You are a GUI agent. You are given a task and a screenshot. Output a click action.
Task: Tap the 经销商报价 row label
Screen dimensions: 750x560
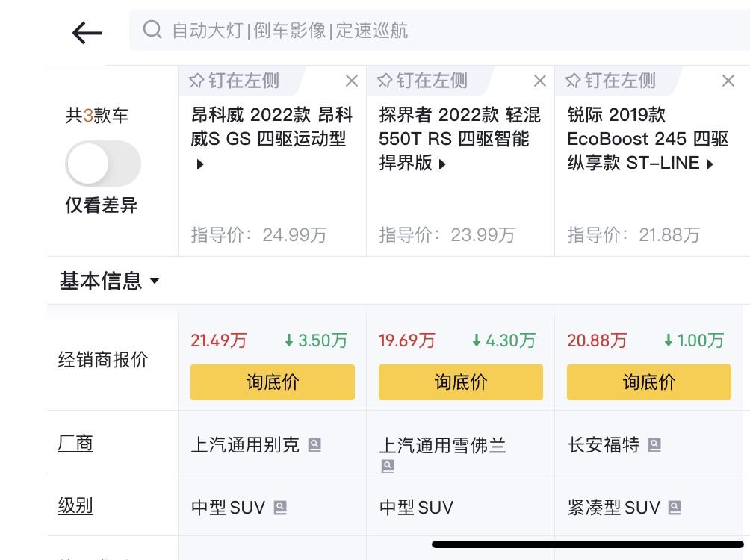click(x=103, y=360)
